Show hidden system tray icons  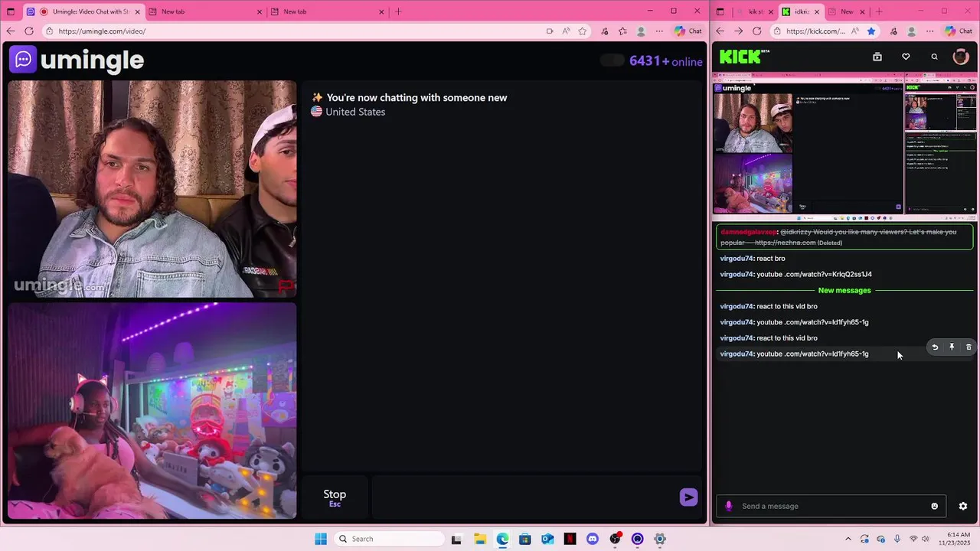click(x=848, y=539)
